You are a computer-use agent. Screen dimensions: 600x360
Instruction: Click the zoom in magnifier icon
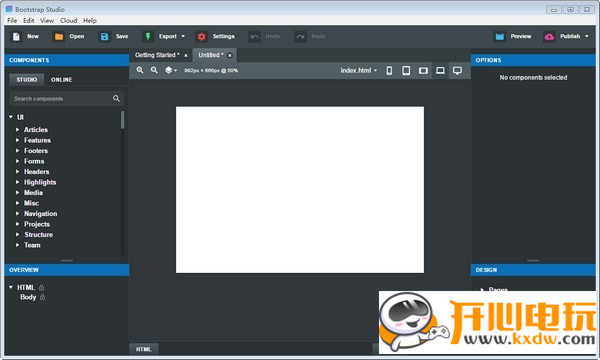[140, 70]
